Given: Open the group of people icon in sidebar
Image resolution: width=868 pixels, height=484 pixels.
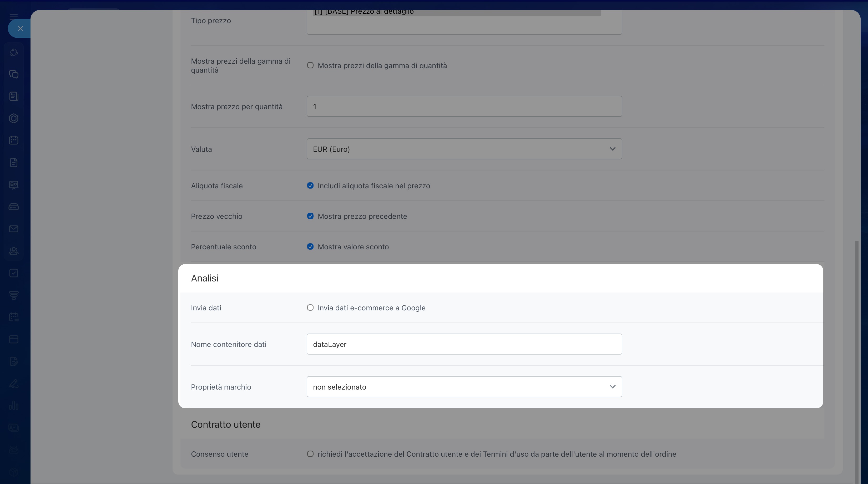Looking at the screenshot, I should click(14, 251).
